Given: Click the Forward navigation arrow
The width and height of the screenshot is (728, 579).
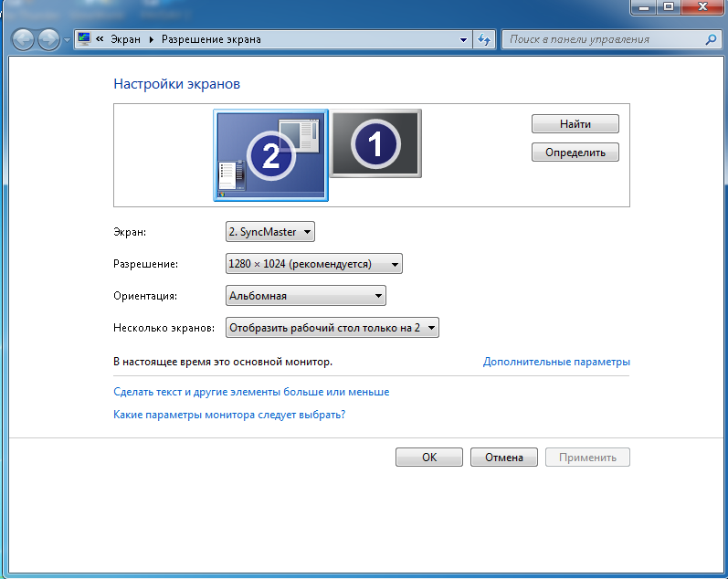Looking at the screenshot, I should click(48, 39).
